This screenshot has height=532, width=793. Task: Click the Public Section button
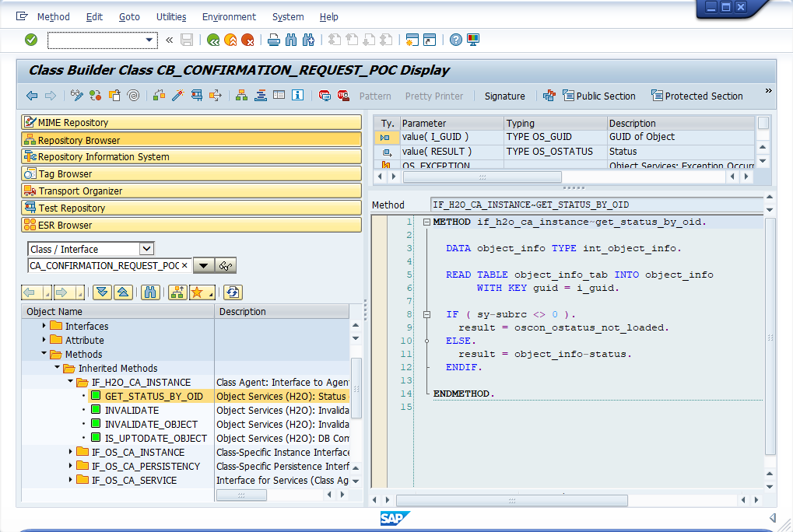click(599, 96)
